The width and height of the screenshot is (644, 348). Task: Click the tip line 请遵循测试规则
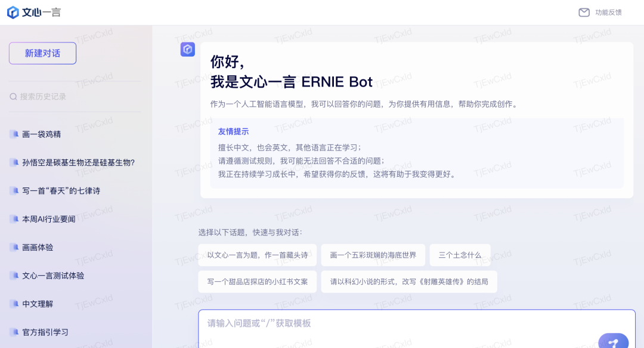[x=301, y=161]
